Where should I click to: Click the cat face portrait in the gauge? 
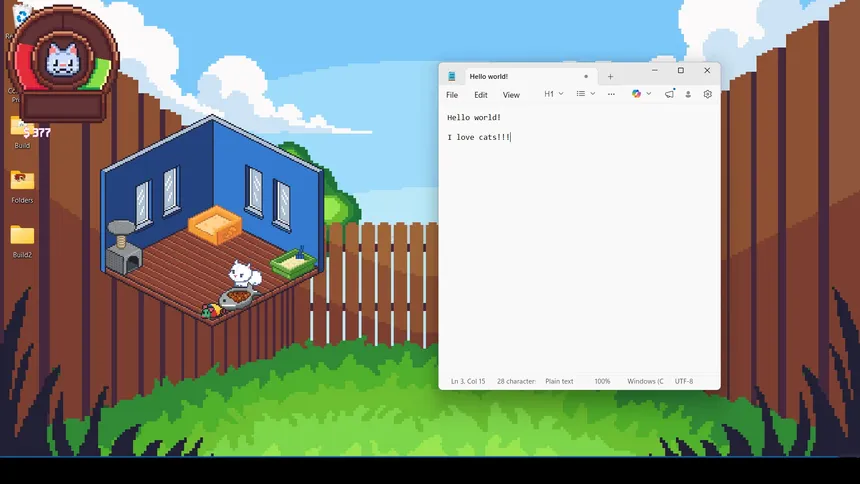pyautogui.click(x=63, y=60)
